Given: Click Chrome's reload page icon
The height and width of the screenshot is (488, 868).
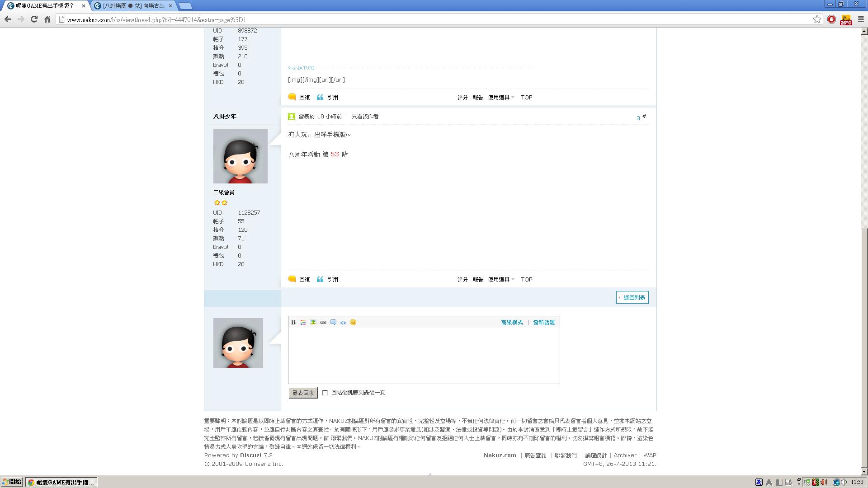Looking at the screenshot, I should [34, 19].
